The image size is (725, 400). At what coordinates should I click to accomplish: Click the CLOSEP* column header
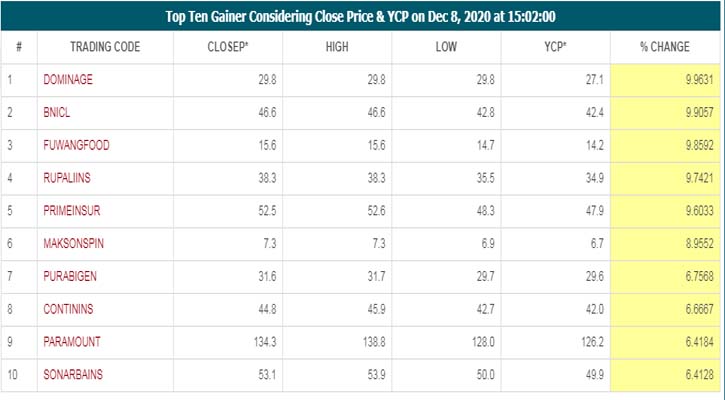tap(228, 47)
